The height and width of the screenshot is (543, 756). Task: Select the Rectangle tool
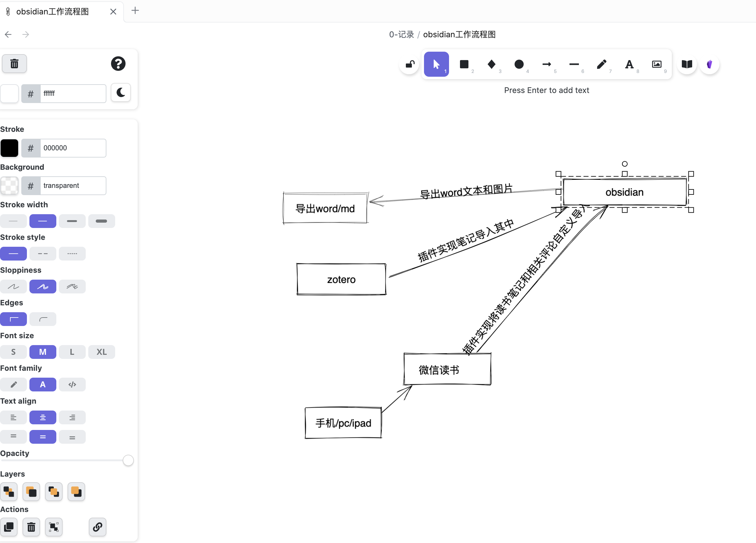pos(464,64)
